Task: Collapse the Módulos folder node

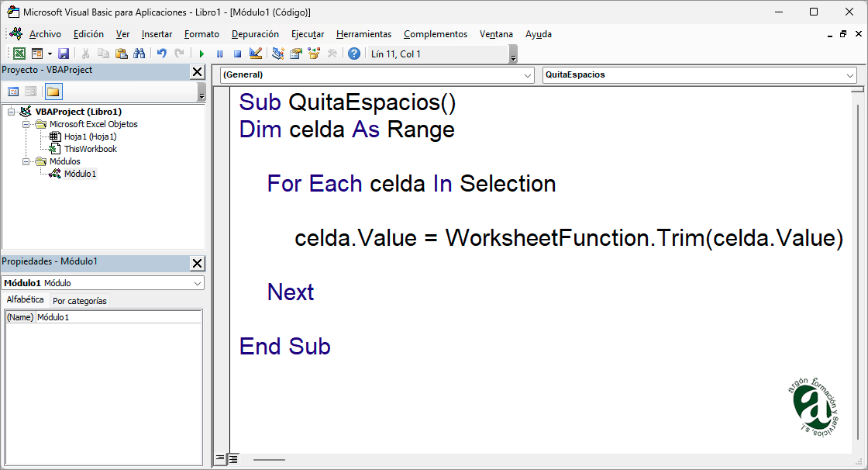Action: point(26,161)
